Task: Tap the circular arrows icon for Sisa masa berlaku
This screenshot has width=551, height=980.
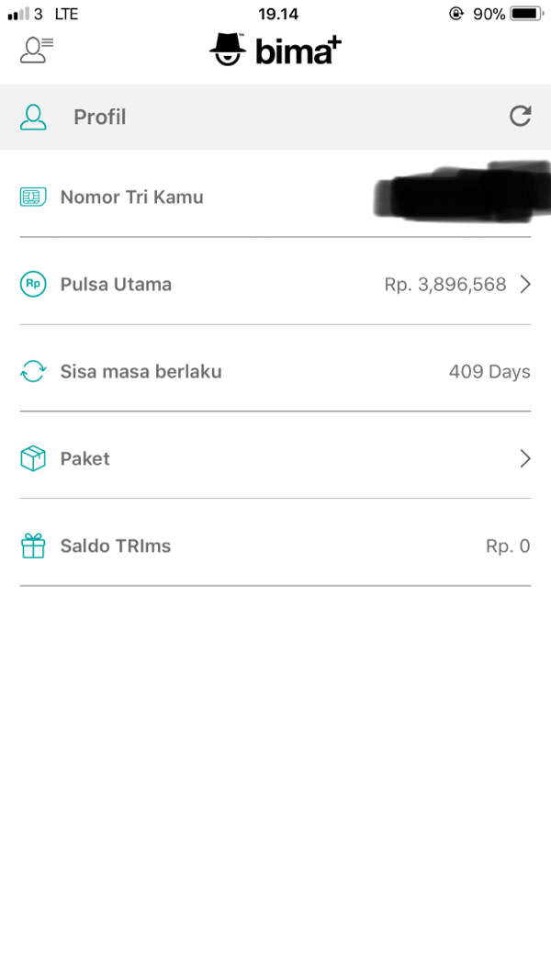Action: pos(31,371)
